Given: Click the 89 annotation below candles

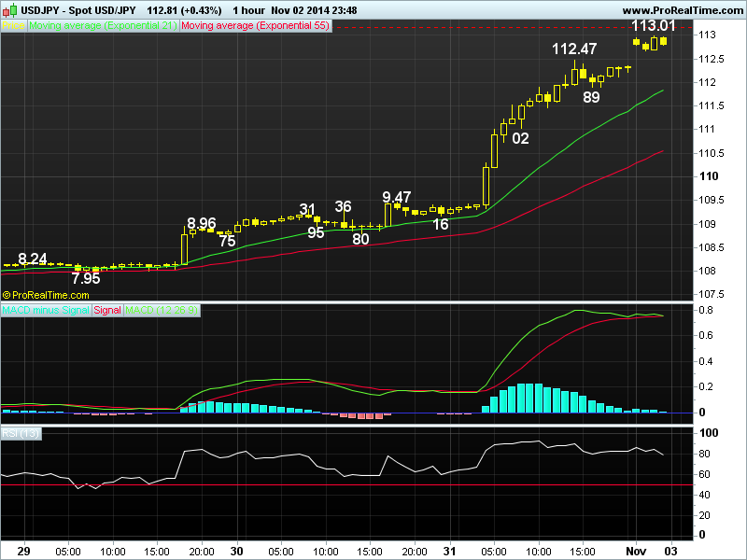Looking at the screenshot, I should coord(591,97).
